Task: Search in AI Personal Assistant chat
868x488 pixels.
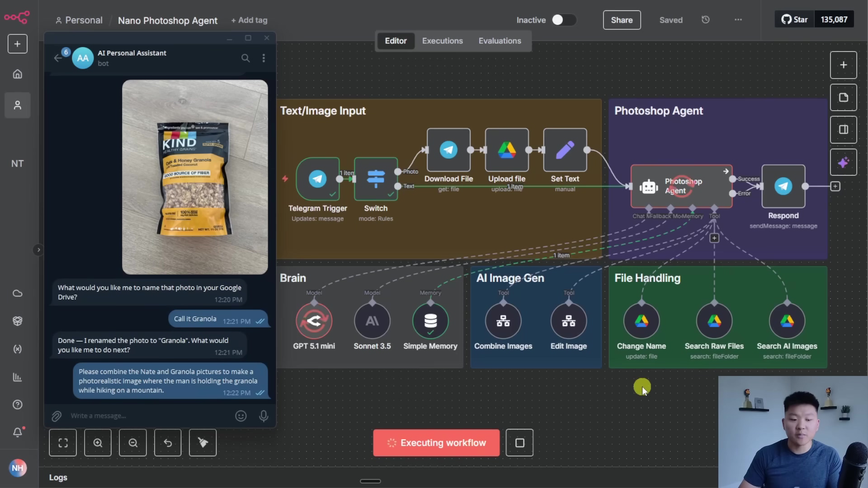Action: click(x=245, y=58)
